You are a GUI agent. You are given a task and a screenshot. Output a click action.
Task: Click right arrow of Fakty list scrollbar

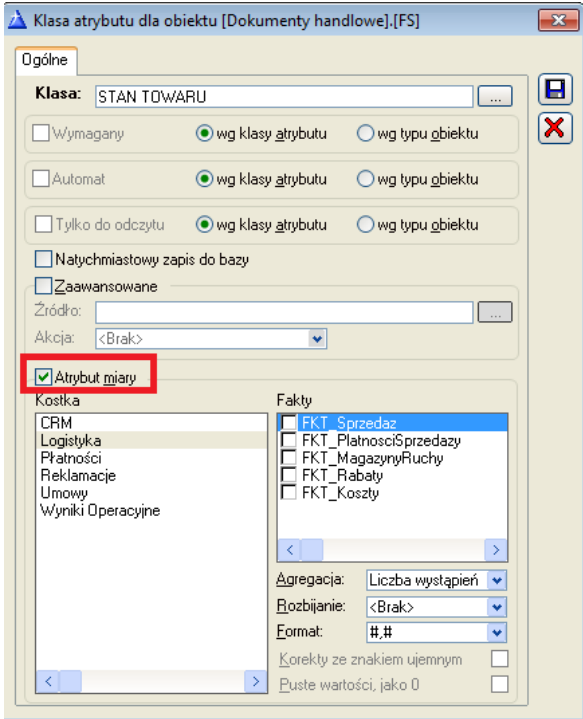pos(496,550)
